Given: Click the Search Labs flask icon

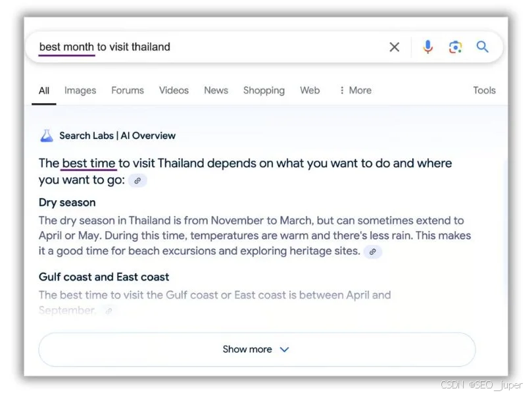Looking at the screenshot, I should click(47, 136).
